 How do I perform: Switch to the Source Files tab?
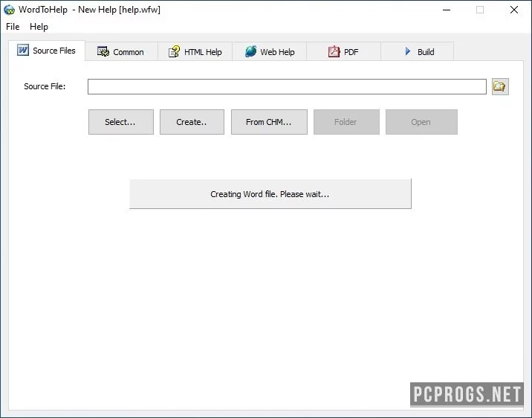pyautogui.click(x=47, y=51)
